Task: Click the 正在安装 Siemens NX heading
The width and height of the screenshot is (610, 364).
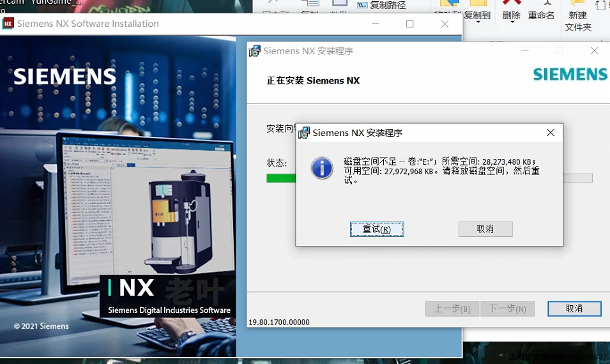Action: (x=313, y=80)
